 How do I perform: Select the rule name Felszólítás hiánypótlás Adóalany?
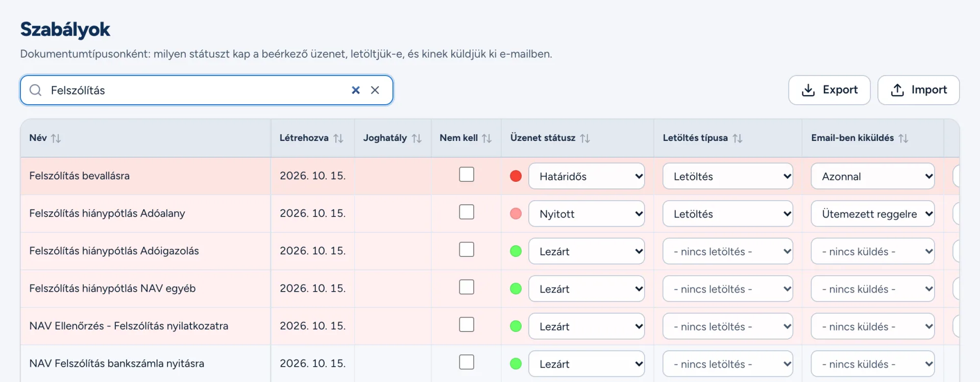[107, 213]
